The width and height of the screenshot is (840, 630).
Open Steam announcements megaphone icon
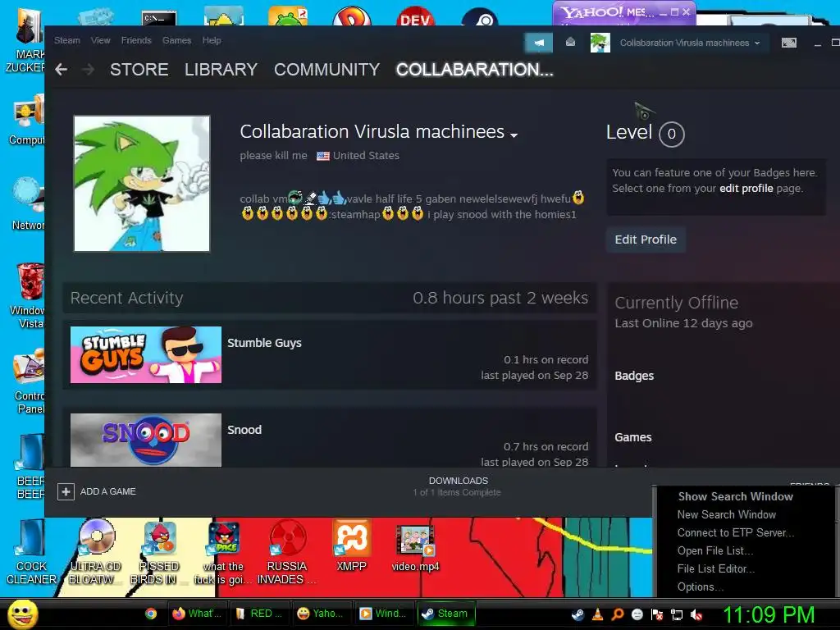tap(538, 43)
